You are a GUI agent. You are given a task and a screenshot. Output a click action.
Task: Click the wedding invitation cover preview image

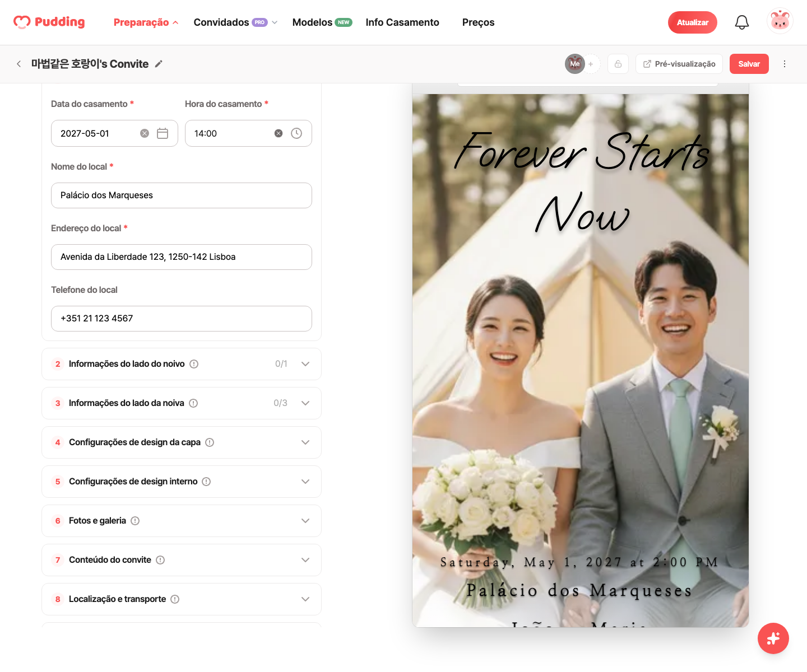click(581, 361)
